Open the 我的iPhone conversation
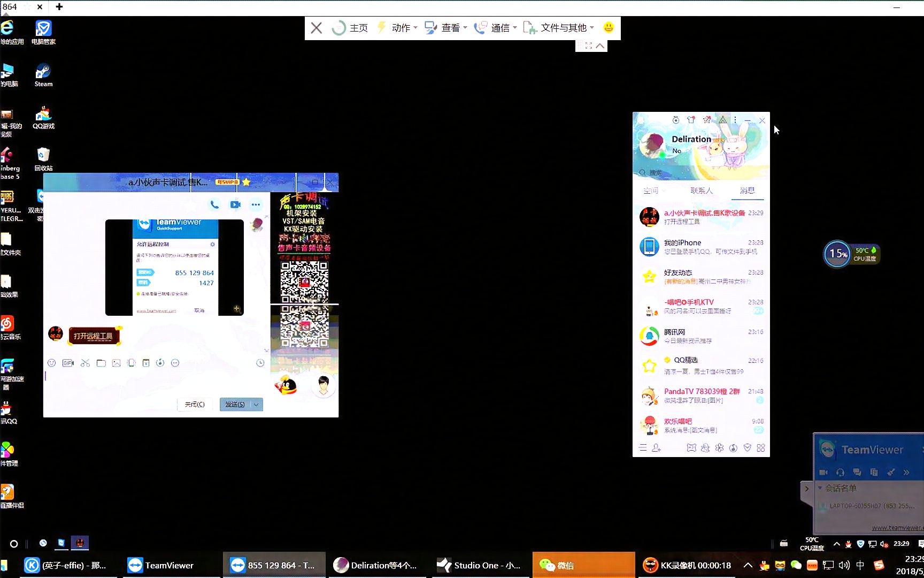The image size is (924, 578). pyautogui.click(x=701, y=247)
